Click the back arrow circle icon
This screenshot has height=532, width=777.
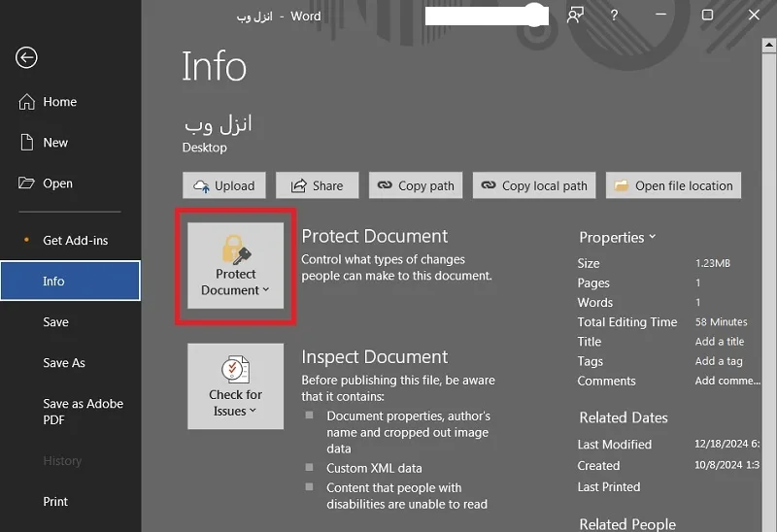tap(26, 57)
